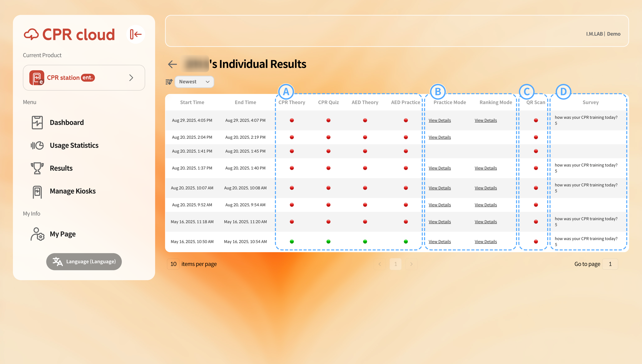The image size is (642, 364).
Task: Open Practice Mode View Details for Aug 29
Action: pyautogui.click(x=439, y=120)
